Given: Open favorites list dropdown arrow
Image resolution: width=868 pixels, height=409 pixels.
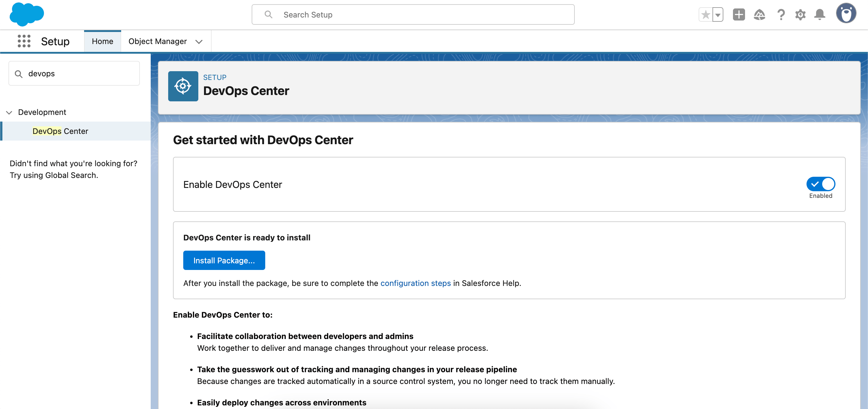Looking at the screenshot, I should point(718,15).
